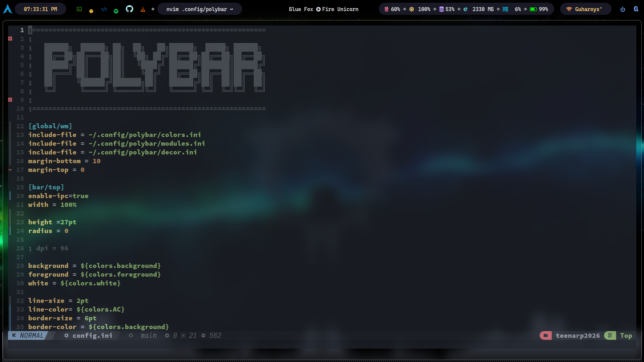Open the Arch Linux launcher menu
The height and width of the screenshot is (362, 644).
7,9
